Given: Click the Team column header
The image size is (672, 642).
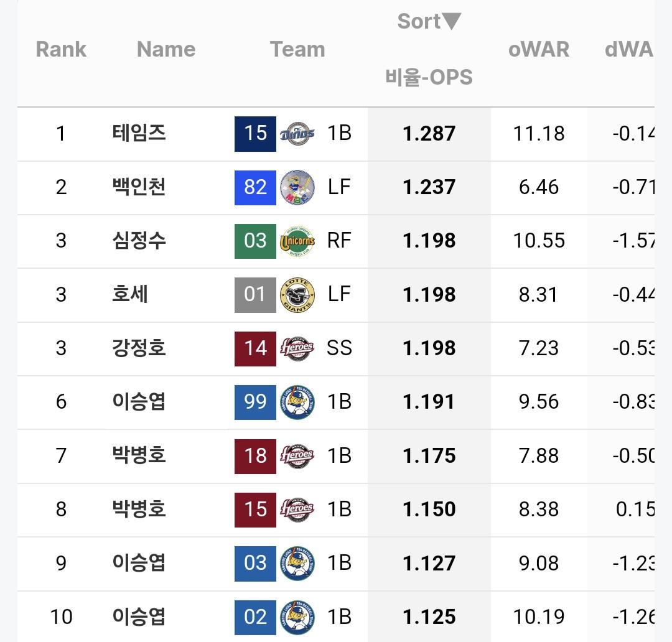Looking at the screenshot, I should click(x=297, y=50).
